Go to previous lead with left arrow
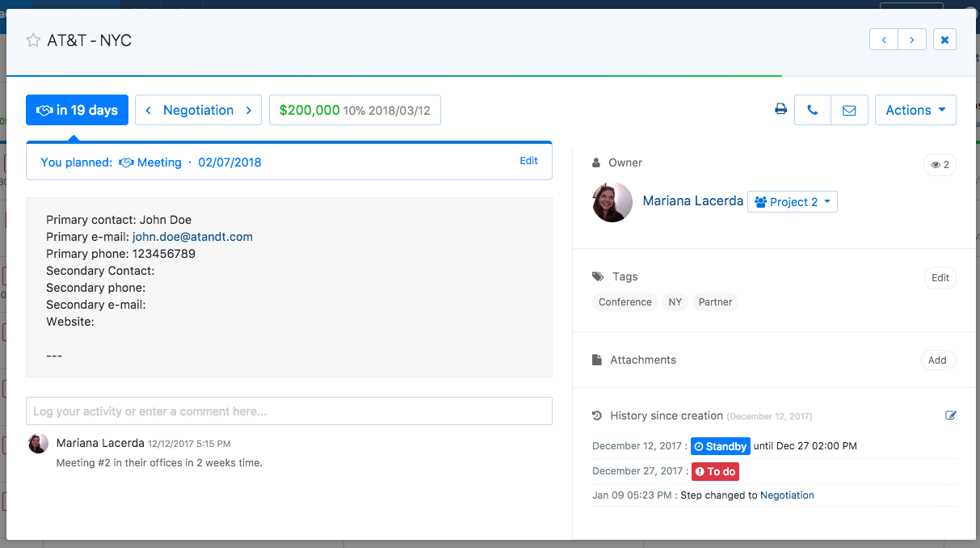980x548 pixels. [884, 40]
